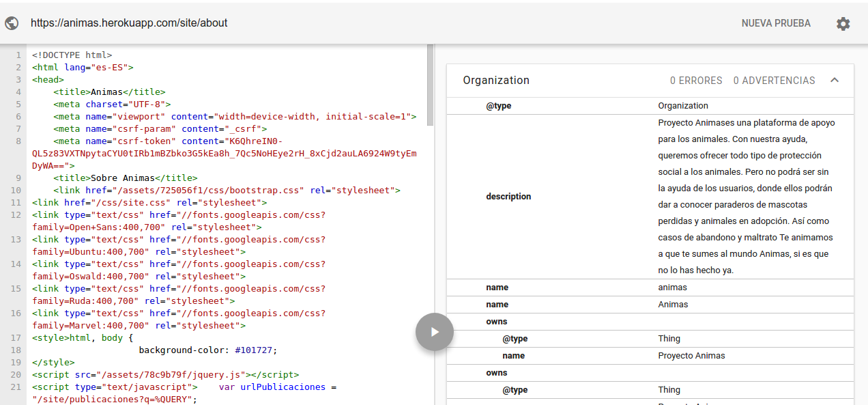The height and width of the screenshot is (405, 868).
Task: Grab the code editor vertical scrollbar
Action: (431, 85)
